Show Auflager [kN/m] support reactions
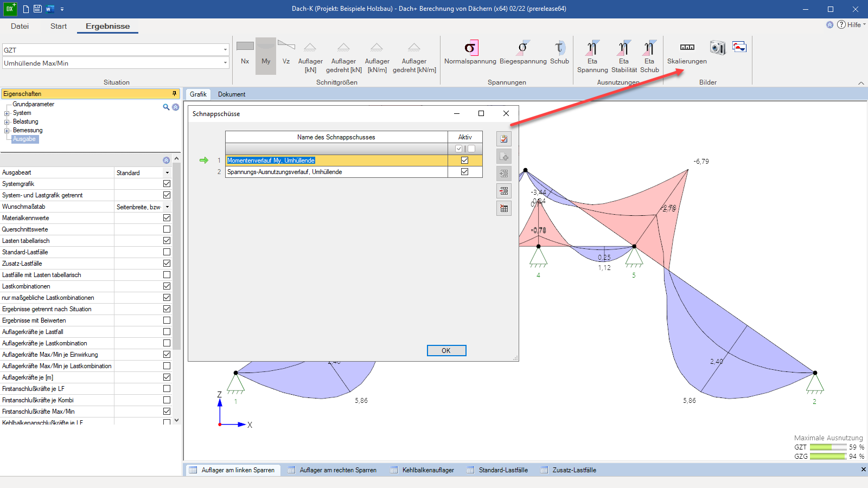 point(377,57)
